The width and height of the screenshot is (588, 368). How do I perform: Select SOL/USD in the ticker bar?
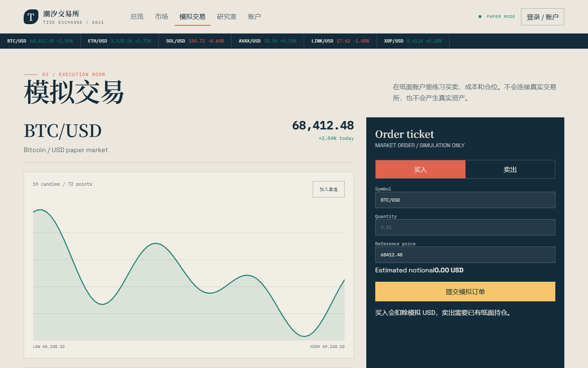point(195,41)
